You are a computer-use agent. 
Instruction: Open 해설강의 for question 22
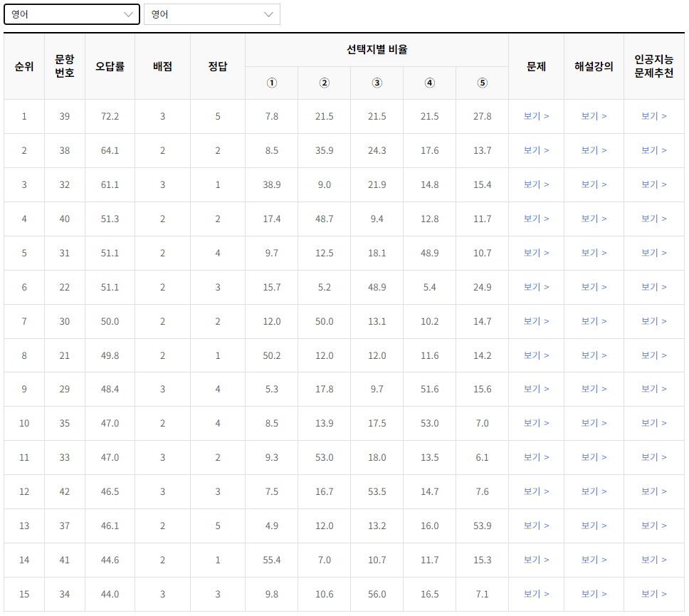[x=594, y=287]
